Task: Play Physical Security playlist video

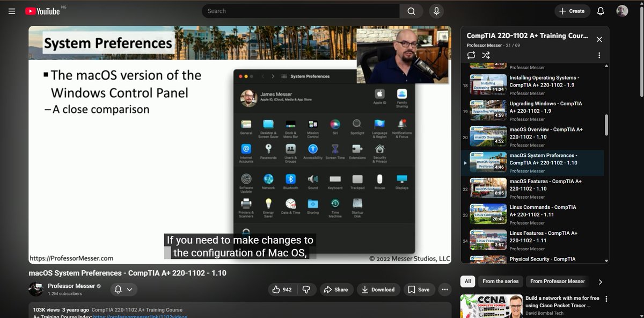Action: tap(532, 258)
